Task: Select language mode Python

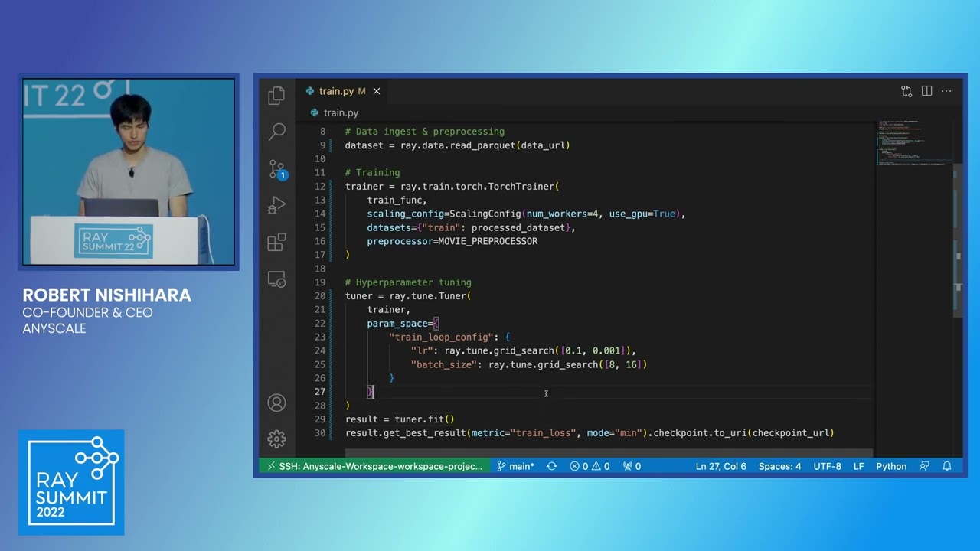Action: (x=891, y=466)
